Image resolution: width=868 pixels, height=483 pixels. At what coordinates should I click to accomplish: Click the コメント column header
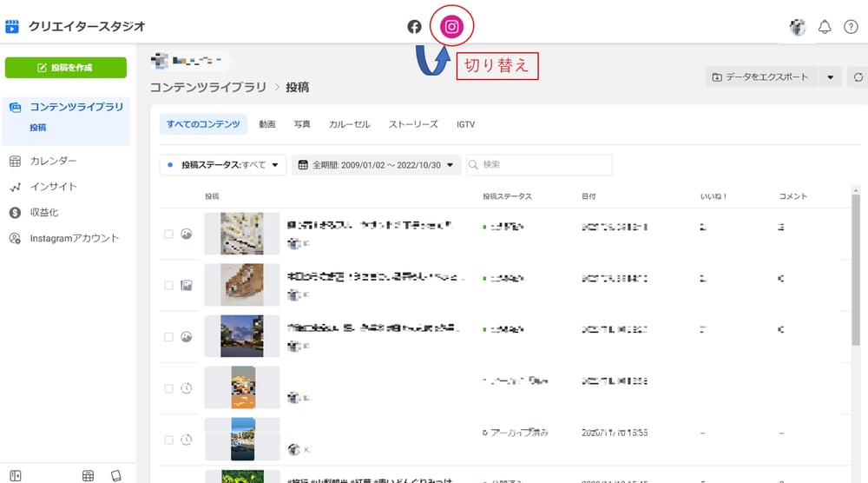tap(792, 196)
